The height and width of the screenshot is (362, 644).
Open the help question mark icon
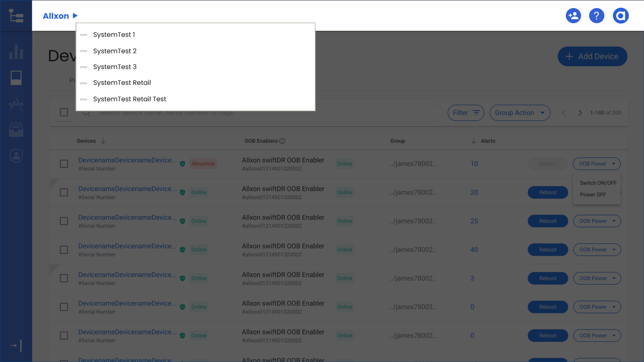[596, 16]
